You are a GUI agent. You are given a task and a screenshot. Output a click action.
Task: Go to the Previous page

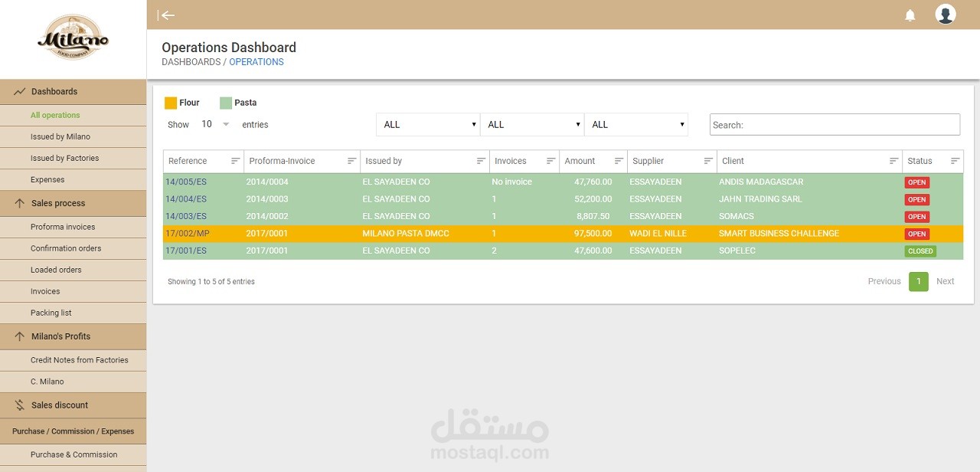884,282
